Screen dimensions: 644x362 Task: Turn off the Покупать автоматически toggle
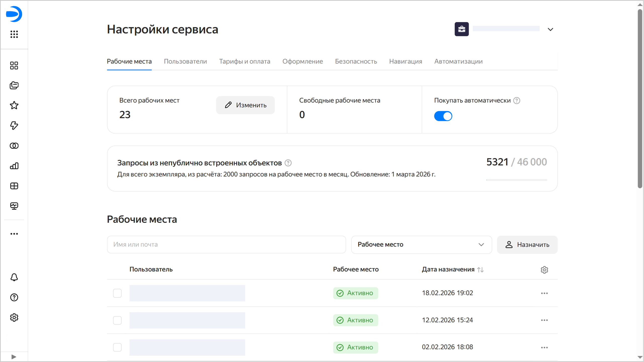[x=443, y=116]
